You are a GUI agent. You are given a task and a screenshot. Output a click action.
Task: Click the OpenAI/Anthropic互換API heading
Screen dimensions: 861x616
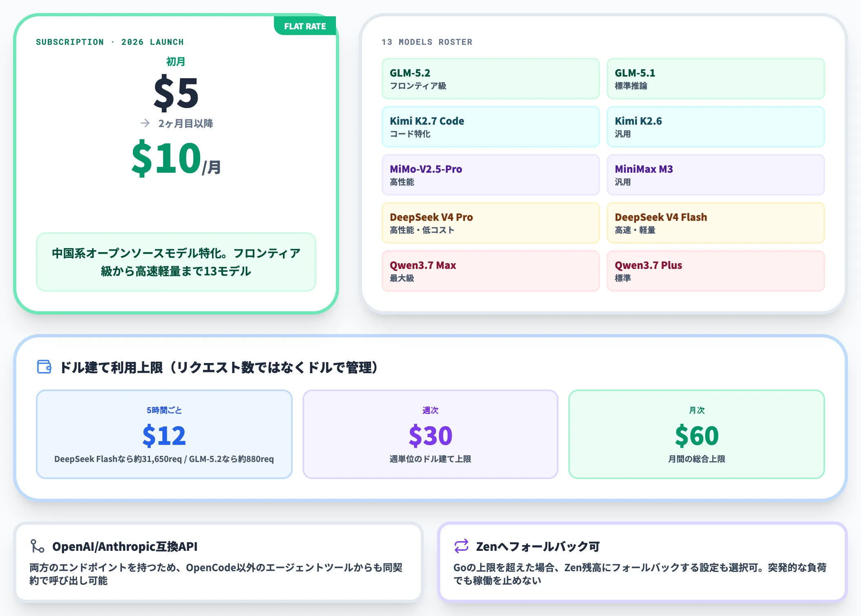[x=125, y=546]
